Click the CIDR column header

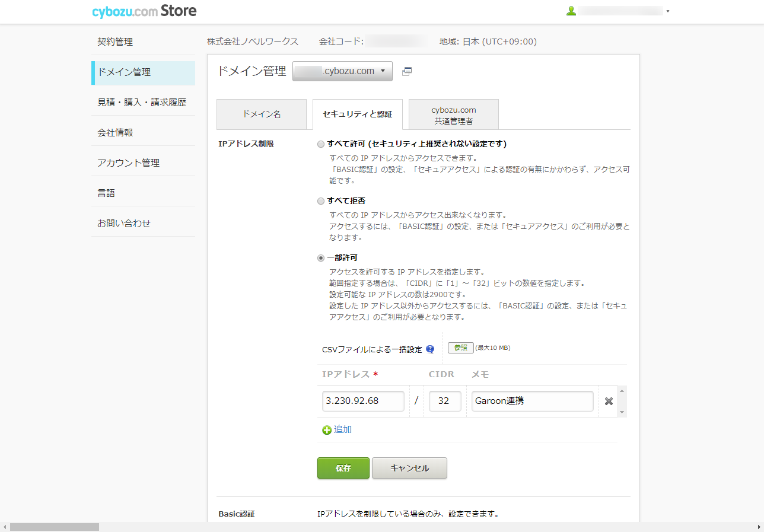tap(441, 374)
